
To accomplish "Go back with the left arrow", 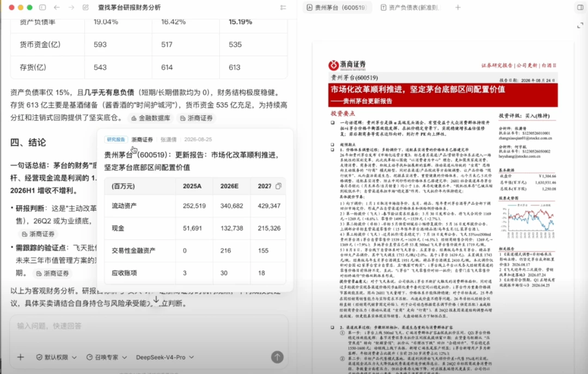I will coord(57,8).
